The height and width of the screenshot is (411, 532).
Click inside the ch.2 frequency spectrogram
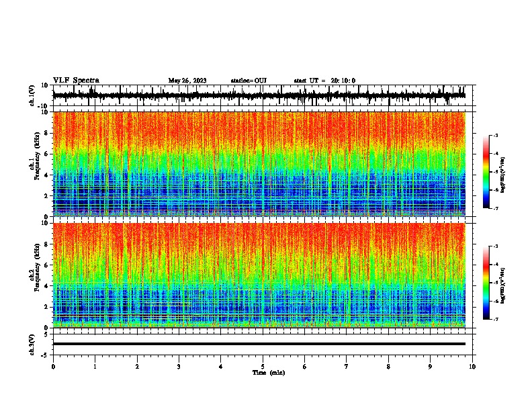pyautogui.click(x=259, y=275)
